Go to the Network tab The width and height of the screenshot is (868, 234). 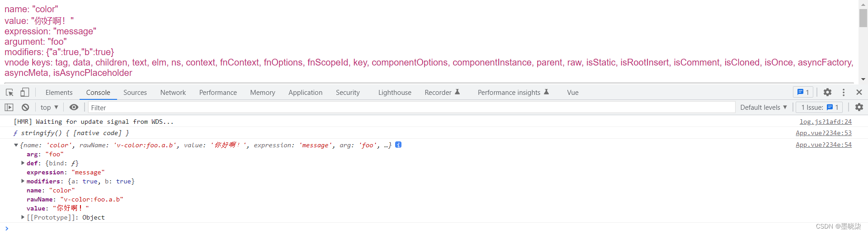point(173,92)
